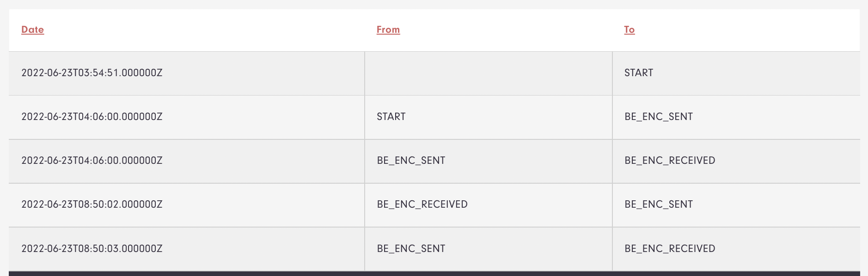Screen dimensions: 868x276
Task: Click the START value in the From column
Action: (x=391, y=117)
